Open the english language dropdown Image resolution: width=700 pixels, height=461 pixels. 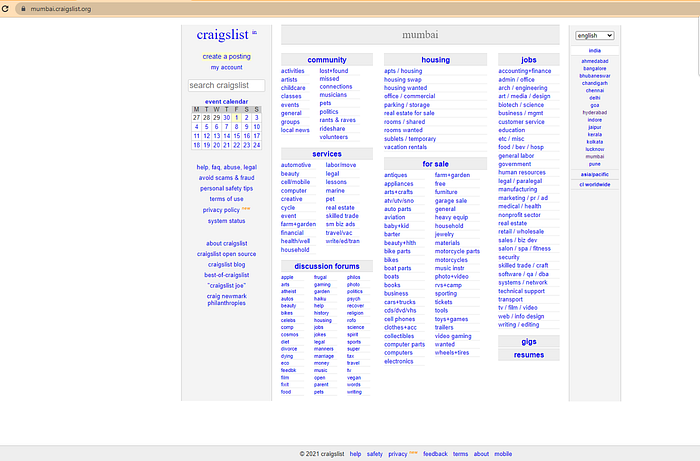click(594, 35)
